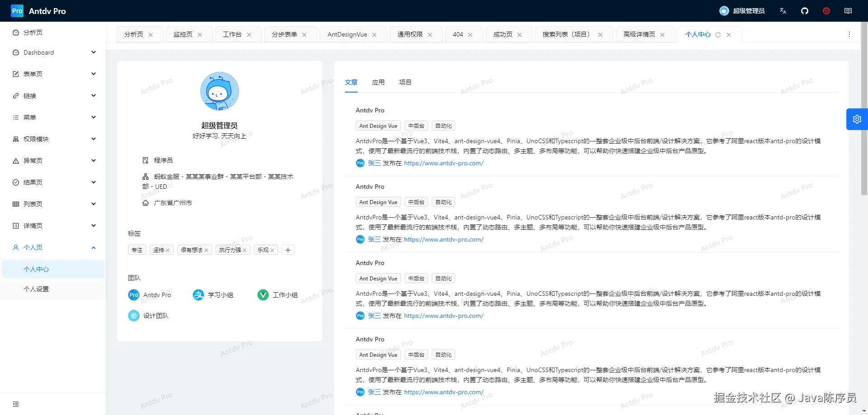
Task: Click the first article's Ant Design Vue tag
Action: 378,126
